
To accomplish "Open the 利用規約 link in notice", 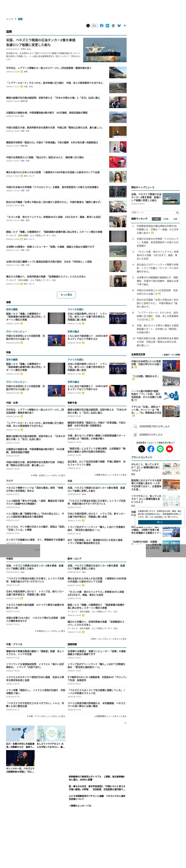I will pyautogui.click(x=159, y=517).
